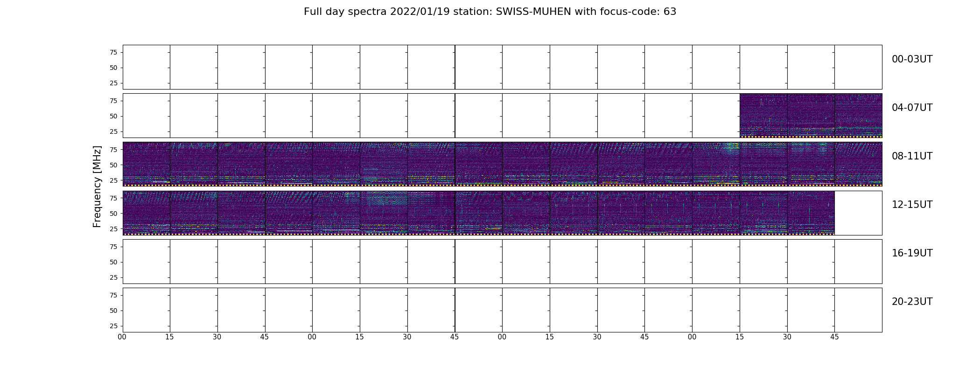The width and height of the screenshot is (980, 373).
Task: Click the first empty panel in 00-03UT row
Action: click(147, 67)
